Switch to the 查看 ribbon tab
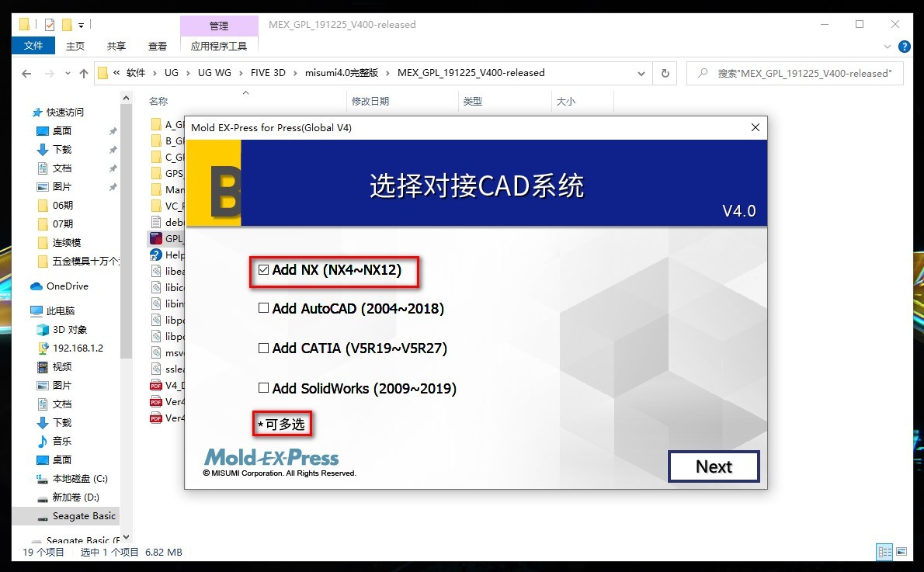Screen dimensions: 924x572 pos(157,46)
